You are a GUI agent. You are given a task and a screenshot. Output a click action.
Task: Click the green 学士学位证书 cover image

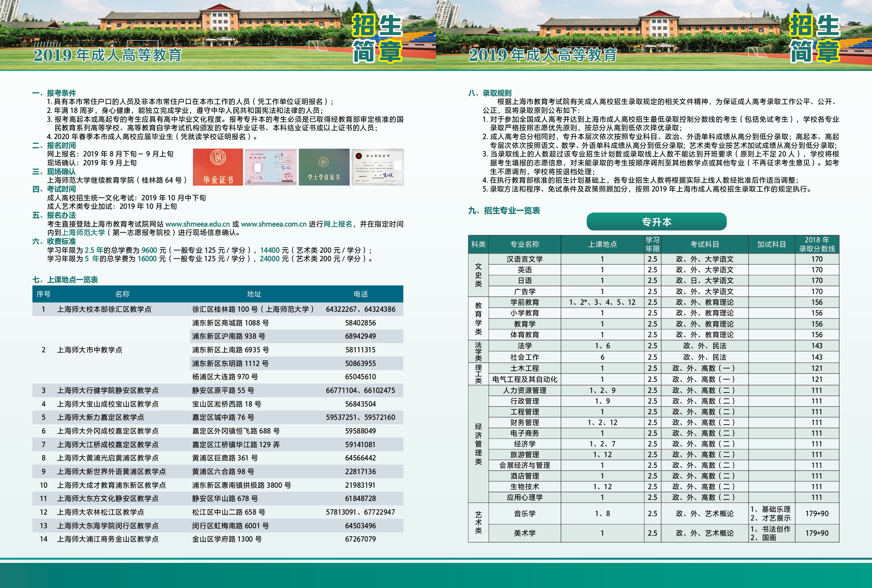pyautogui.click(x=324, y=167)
